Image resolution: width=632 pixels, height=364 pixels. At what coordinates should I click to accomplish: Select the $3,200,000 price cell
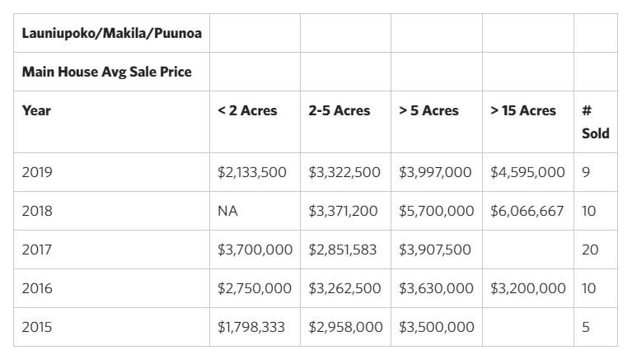click(528, 288)
